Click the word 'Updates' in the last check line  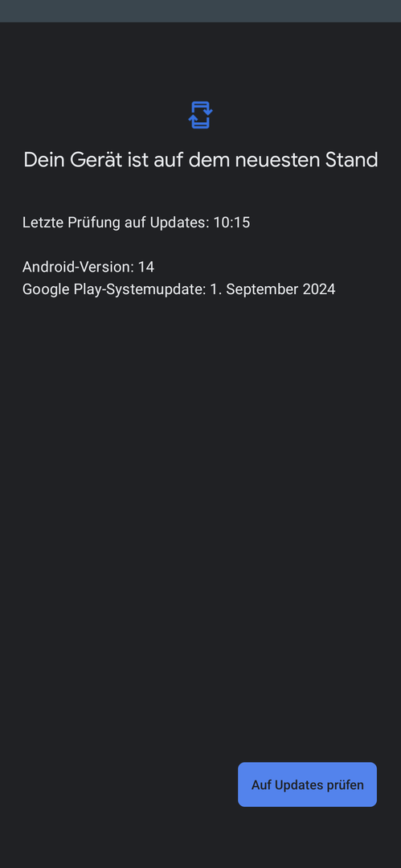tap(179, 223)
